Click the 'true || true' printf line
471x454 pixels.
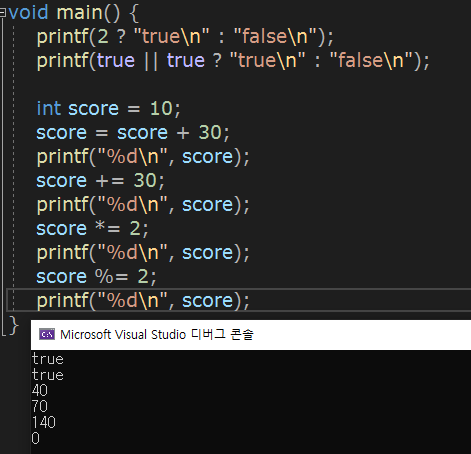tap(233, 60)
